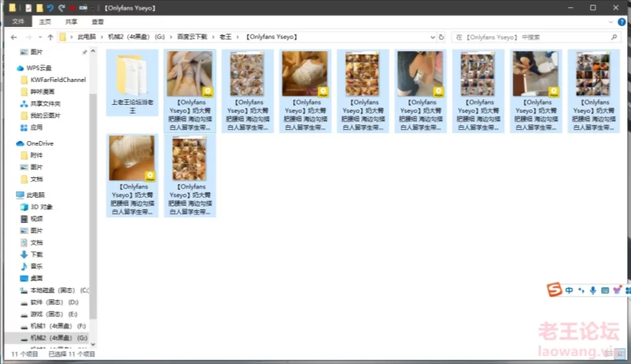The height and width of the screenshot is (364, 631).
Task: Click the sidebar scrollbar up arrow
Action: point(93,51)
